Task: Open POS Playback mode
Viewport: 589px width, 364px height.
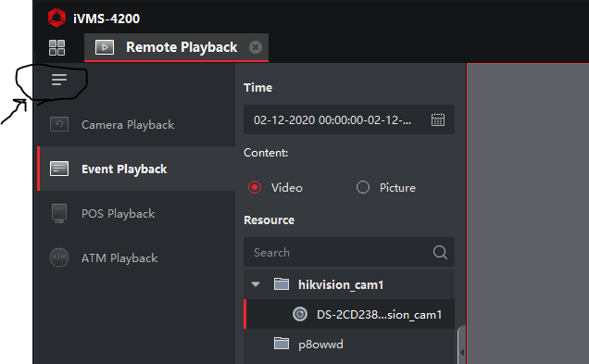Action: tap(136, 213)
